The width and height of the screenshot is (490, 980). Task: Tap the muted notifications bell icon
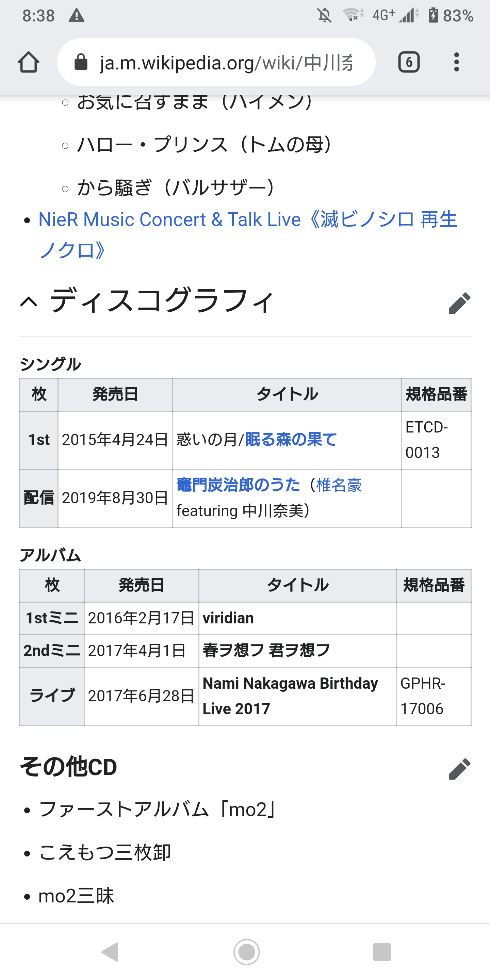(x=324, y=16)
